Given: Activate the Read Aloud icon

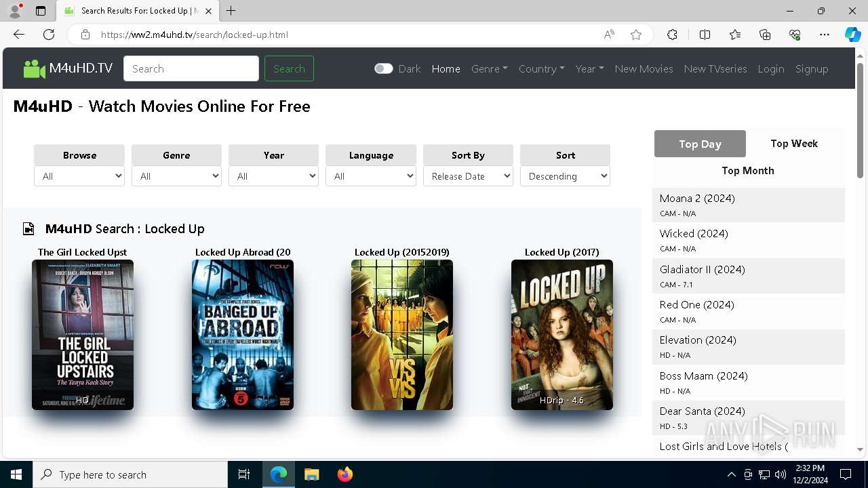Looking at the screenshot, I should pyautogui.click(x=609, y=35).
